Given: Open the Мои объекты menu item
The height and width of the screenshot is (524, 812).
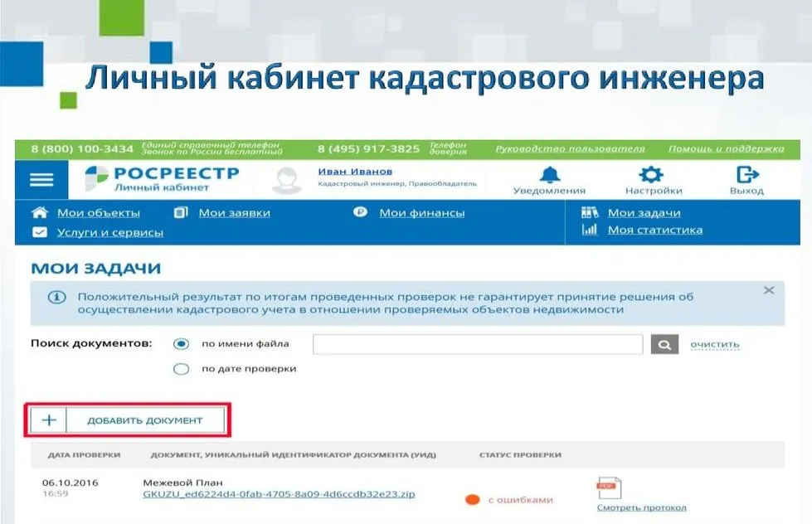Looking at the screenshot, I should click(98, 213).
